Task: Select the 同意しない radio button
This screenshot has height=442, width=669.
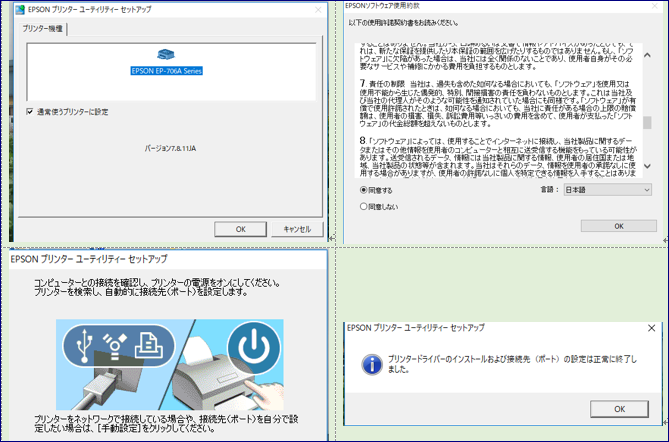Action: point(364,206)
